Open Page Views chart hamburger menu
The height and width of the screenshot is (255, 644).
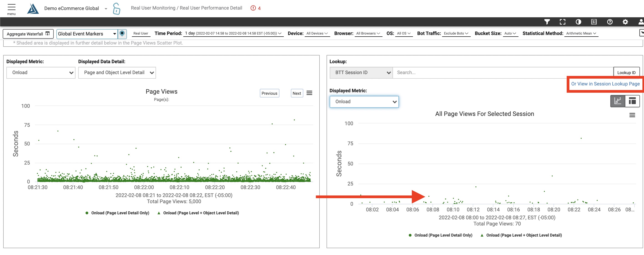pos(309,93)
